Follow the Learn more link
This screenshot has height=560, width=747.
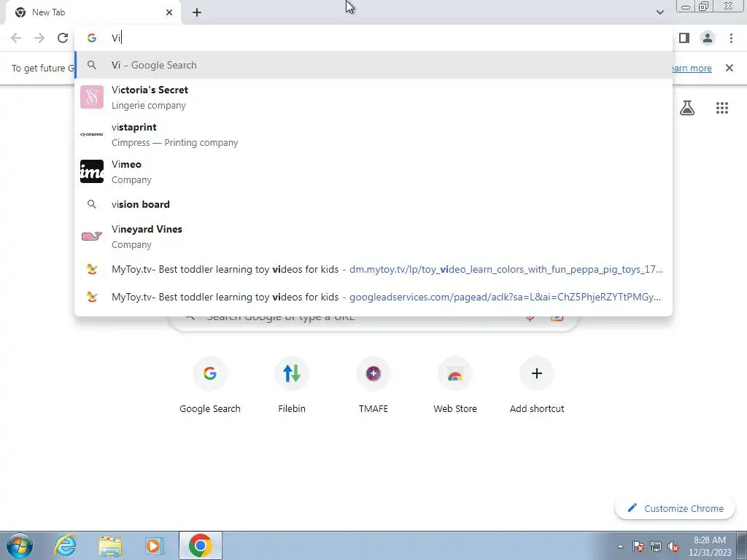pyautogui.click(x=691, y=68)
